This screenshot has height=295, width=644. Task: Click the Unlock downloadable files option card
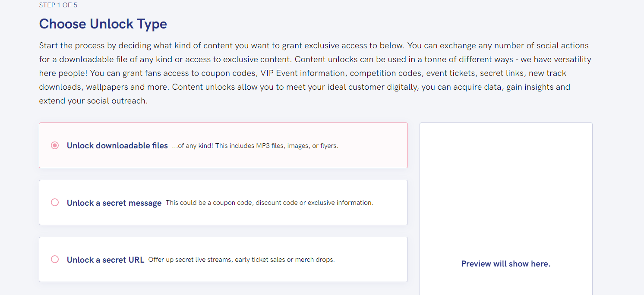[223, 145]
